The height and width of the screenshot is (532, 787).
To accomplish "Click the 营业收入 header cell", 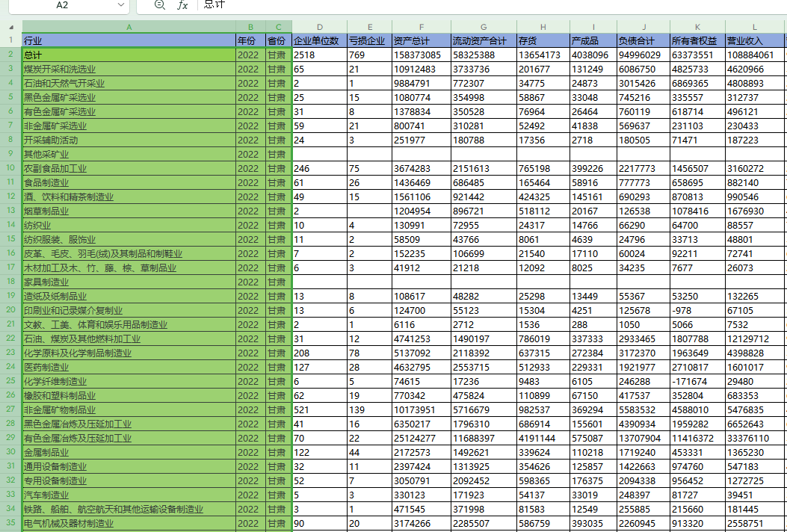I will [x=754, y=40].
